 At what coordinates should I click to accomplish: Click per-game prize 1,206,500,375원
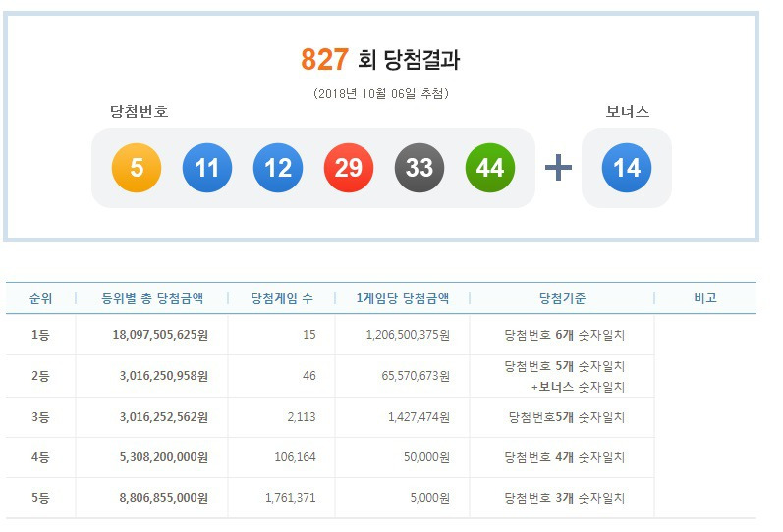(x=408, y=335)
